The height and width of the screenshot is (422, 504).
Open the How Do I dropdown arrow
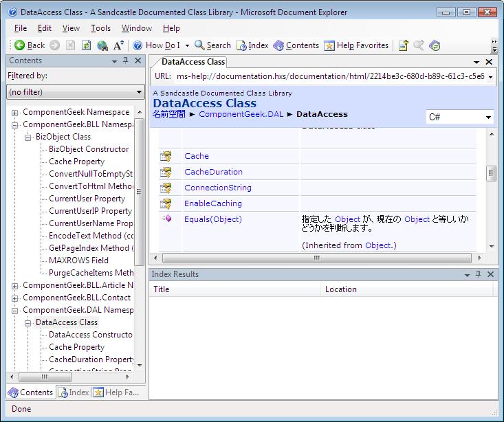coord(187,45)
